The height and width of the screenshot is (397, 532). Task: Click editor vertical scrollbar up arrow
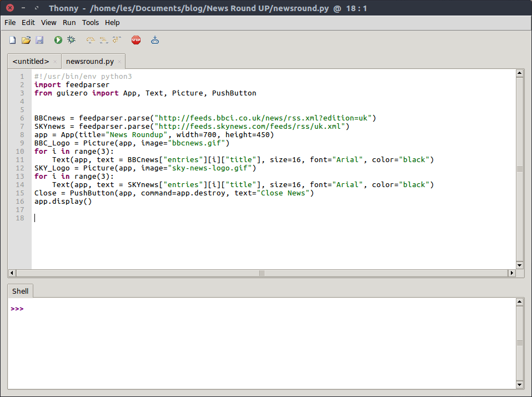519,73
